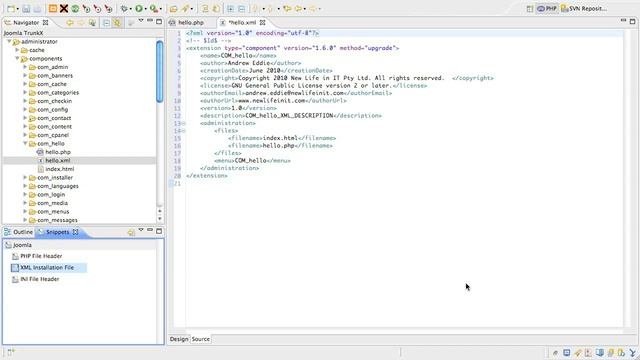The width and height of the screenshot is (640, 360).
Task: Open Perspective chooser icon
Action: click(x=529, y=9)
